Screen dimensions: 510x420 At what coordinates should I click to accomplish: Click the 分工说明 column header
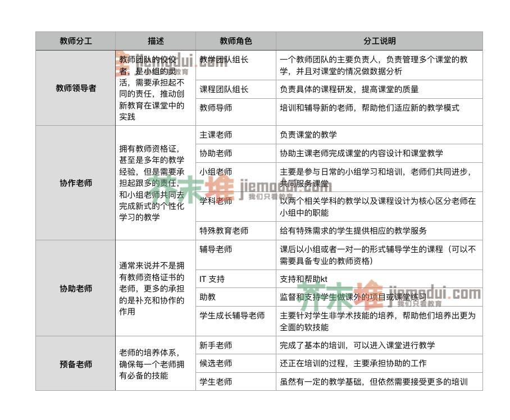click(377, 40)
